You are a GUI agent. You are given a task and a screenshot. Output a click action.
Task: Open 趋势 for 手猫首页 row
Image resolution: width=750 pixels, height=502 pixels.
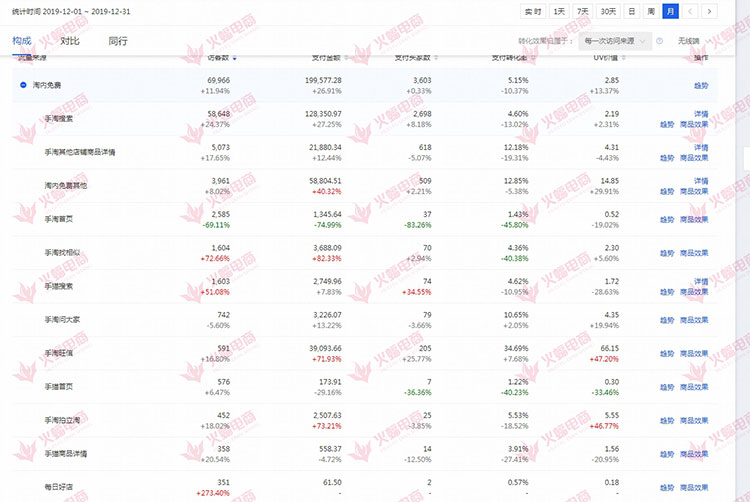[667, 387]
